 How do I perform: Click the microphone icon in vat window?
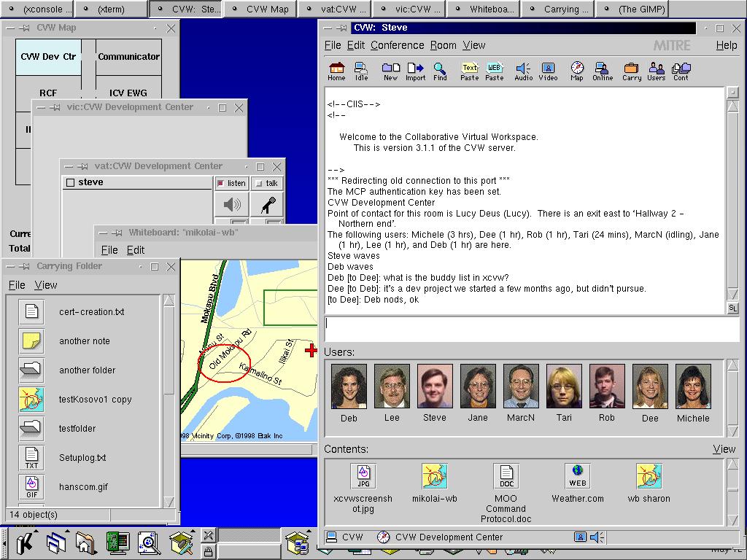[267, 205]
